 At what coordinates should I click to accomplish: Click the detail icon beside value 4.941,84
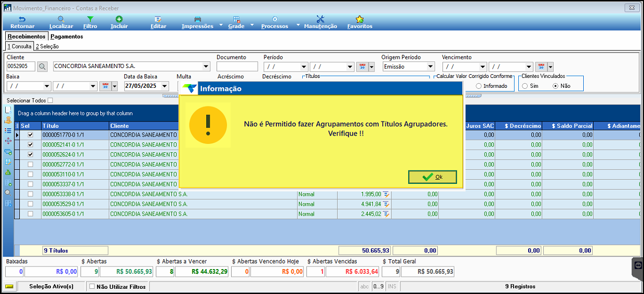tap(386, 204)
